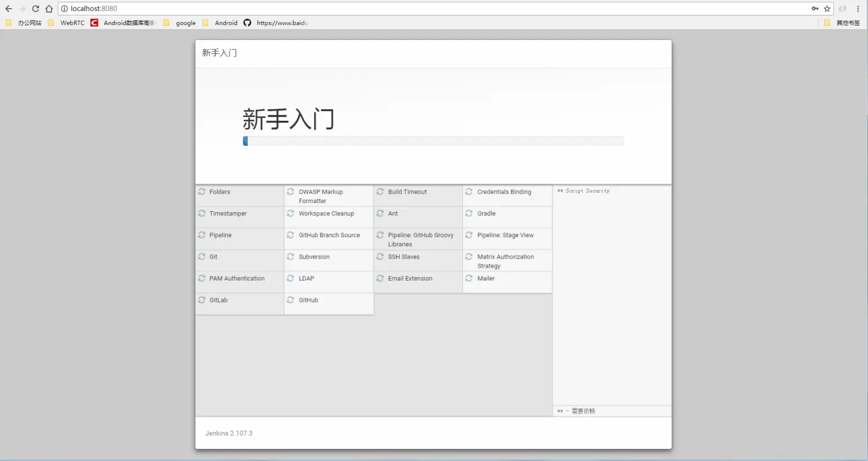Click the Workspace Cleanup spinner icon
868x461 pixels.
[x=290, y=213]
